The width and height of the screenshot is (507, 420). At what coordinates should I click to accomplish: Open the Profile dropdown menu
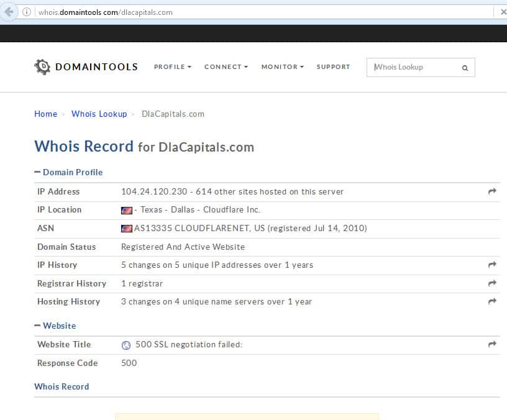(173, 67)
